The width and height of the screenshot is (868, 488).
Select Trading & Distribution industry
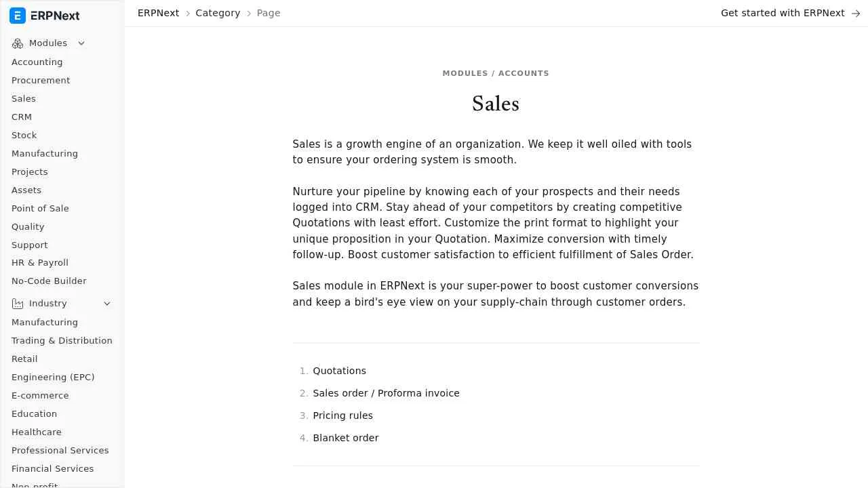(62, 341)
